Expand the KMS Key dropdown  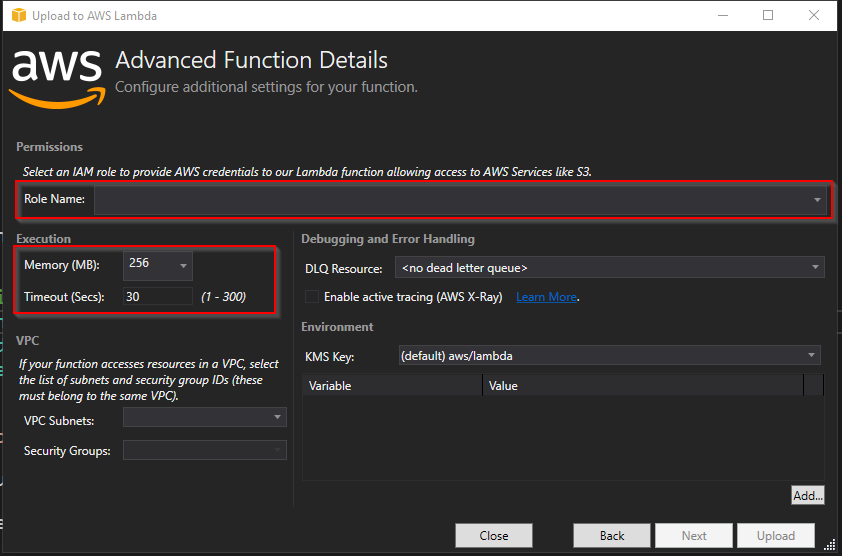[x=609, y=355]
